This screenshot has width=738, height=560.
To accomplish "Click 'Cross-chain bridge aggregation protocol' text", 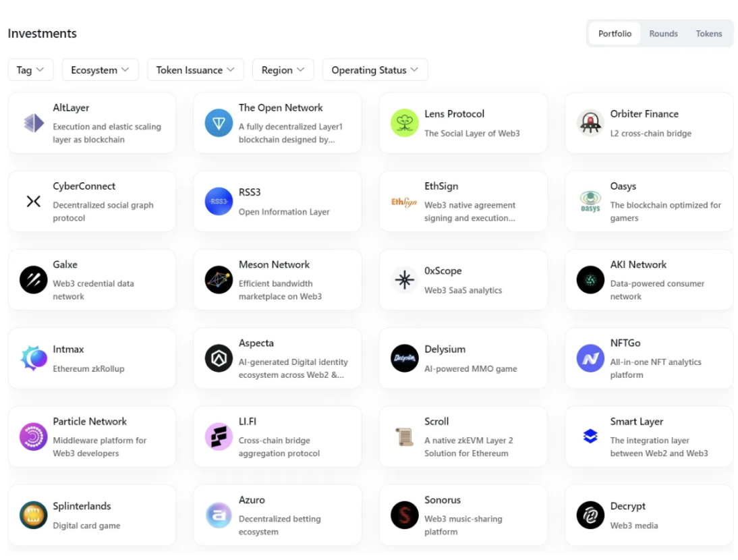I will (279, 447).
